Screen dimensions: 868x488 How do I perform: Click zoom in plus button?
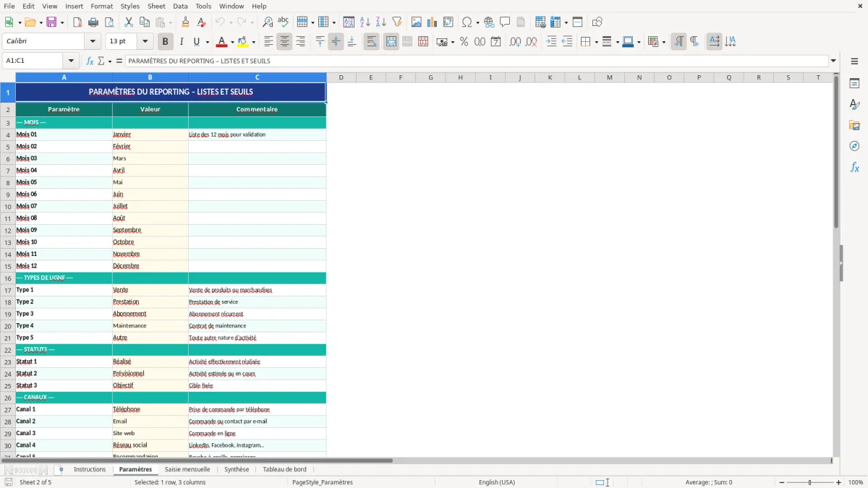pyautogui.click(x=839, y=482)
